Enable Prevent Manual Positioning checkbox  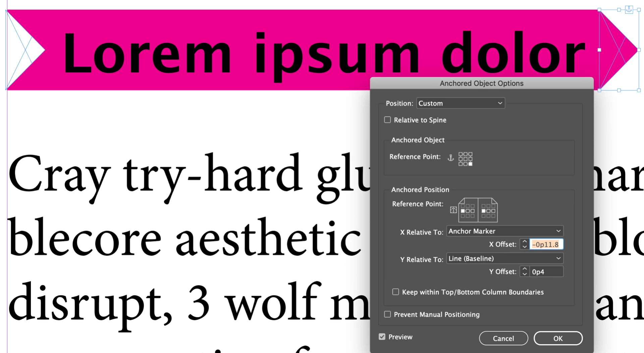(x=387, y=314)
